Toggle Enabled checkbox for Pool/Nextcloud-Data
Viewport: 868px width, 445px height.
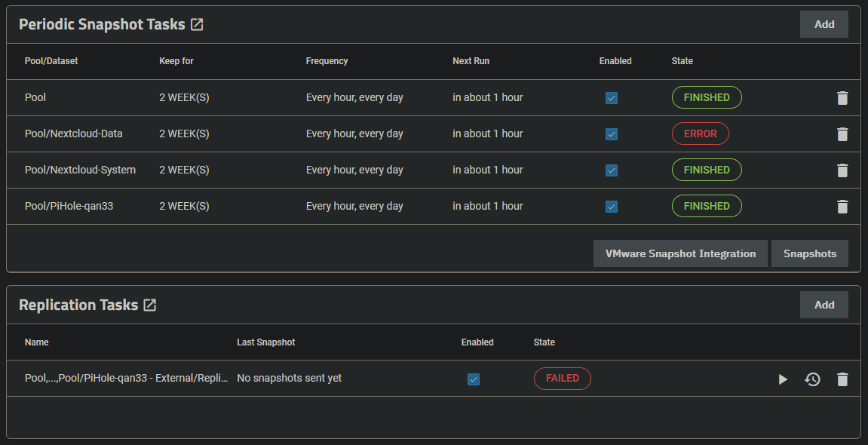click(x=612, y=134)
